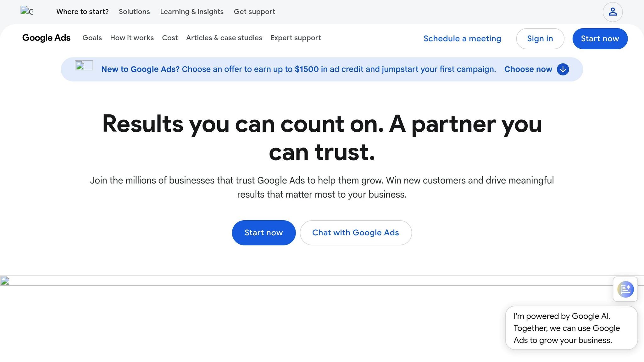Select the Expert support tab
The width and height of the screenshot is (644, 362).
(x=296, y=38)
